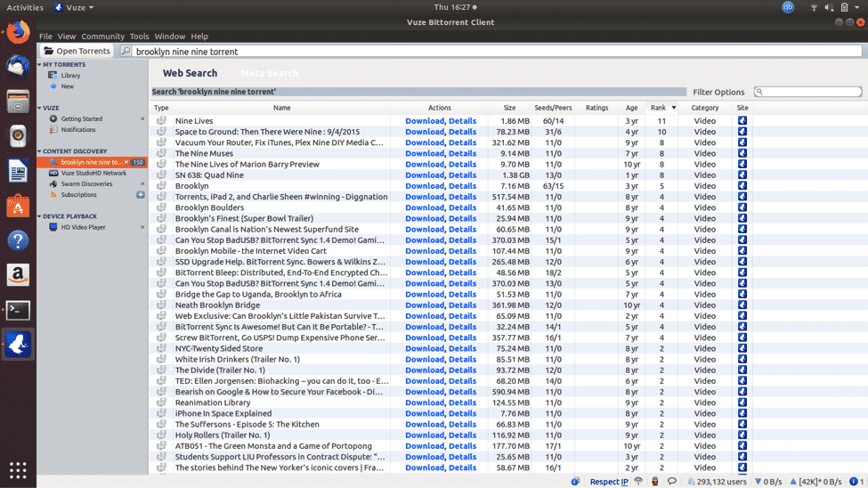The height and width of the screenshot is (488, 868).
Task: Click the status bar NAT firewall icon
Action: pyautogui.click(x=655, y=482)
